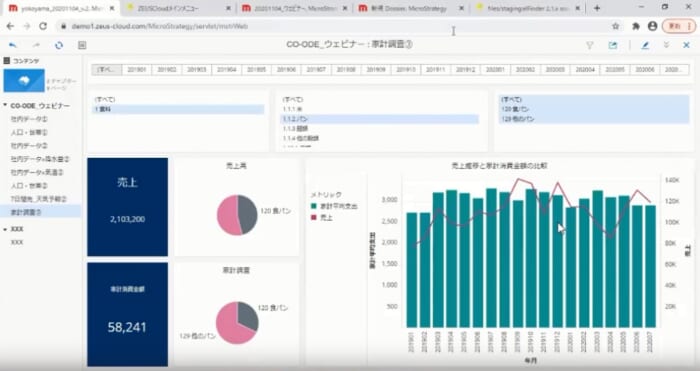
Task: Select the 201912 month filter button
Action: pos(466,70)
